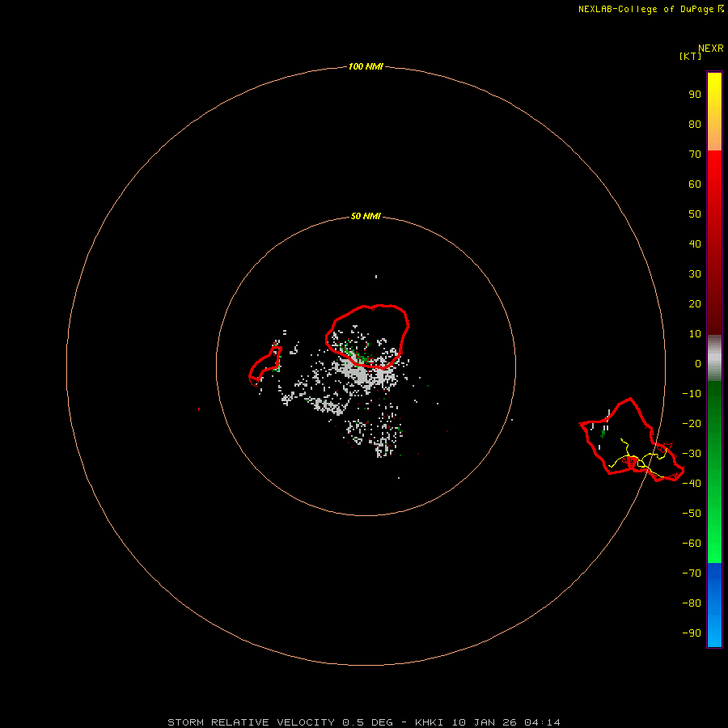Click the STORM RELATIVE VELOCITY caption at the bottom
Viewport: 728px width, 728px height.
click(x=363, y=722)
